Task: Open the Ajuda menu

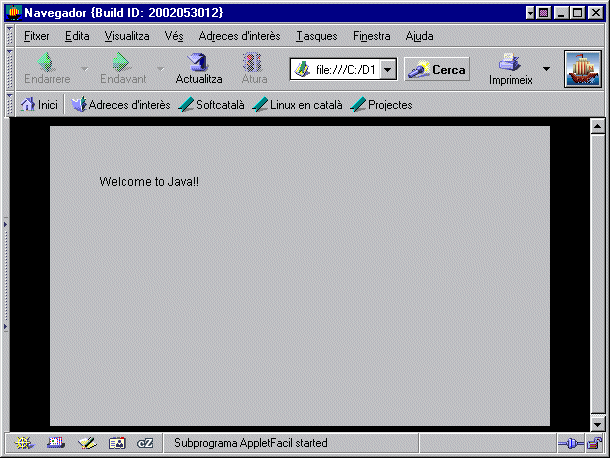Action: 419,36
